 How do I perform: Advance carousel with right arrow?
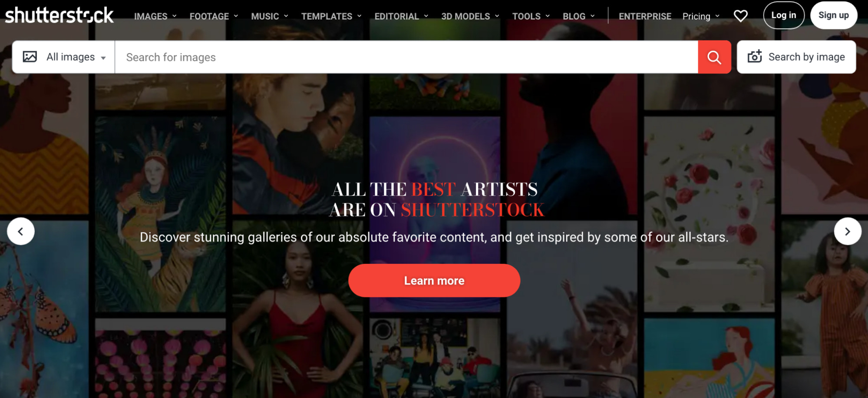848,231
